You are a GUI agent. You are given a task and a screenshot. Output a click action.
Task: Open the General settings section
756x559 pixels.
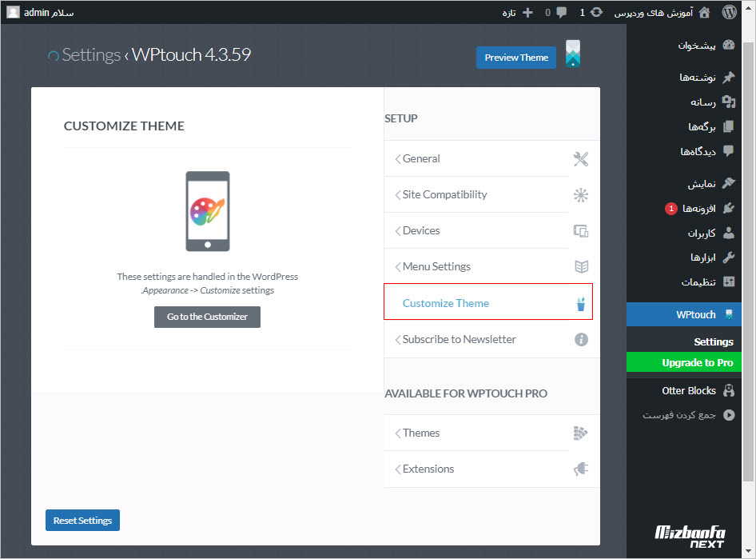pyautogui.click(x=491, y=158)
